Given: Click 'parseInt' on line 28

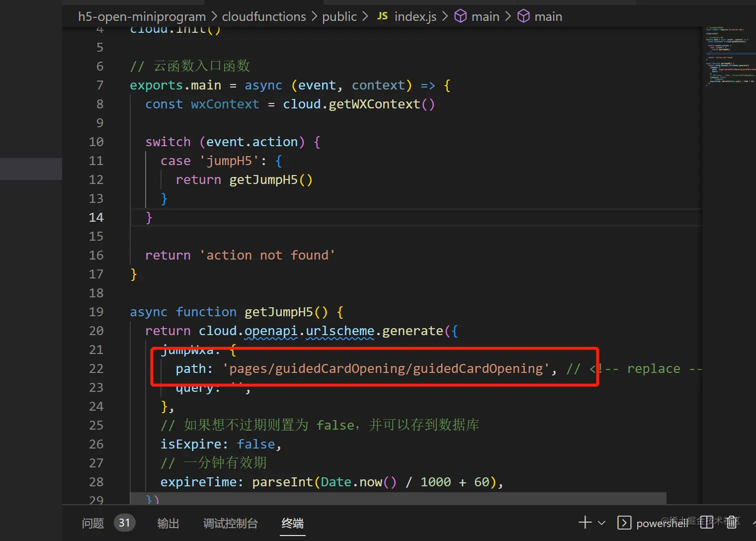Looking at the screenshot, I should [282, 482].
